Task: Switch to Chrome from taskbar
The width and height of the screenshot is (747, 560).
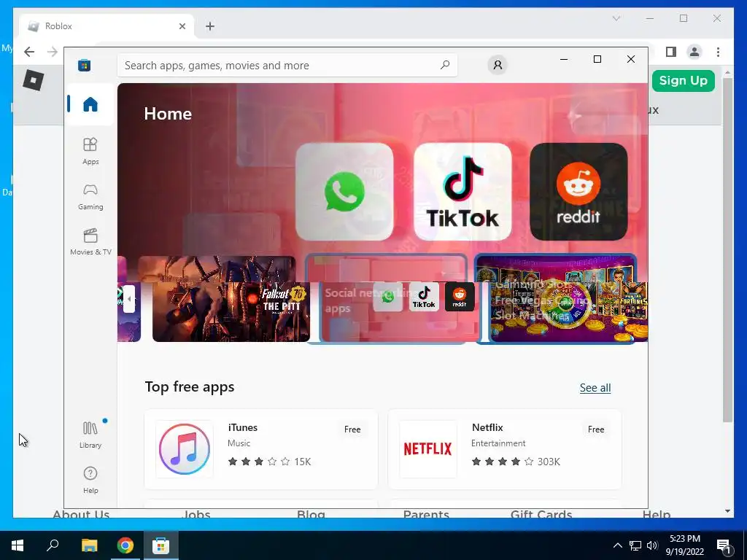Action: click(125, 545)
